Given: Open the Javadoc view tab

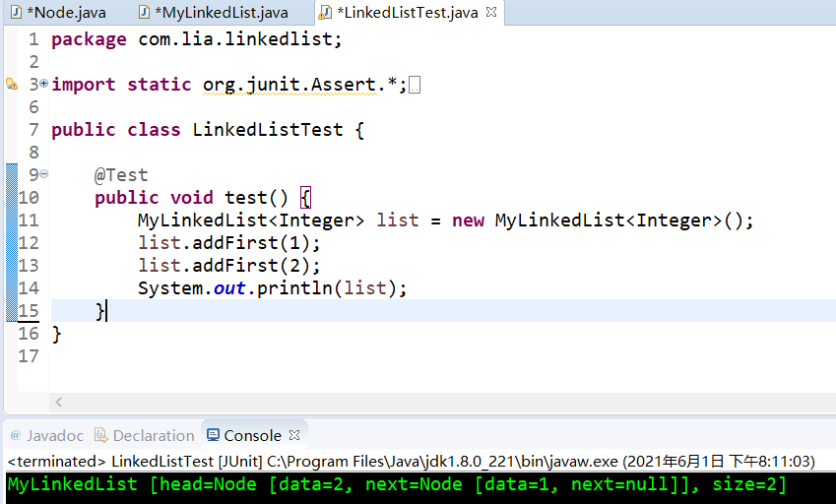Looking at the screenshot, I should coord(47,436).
